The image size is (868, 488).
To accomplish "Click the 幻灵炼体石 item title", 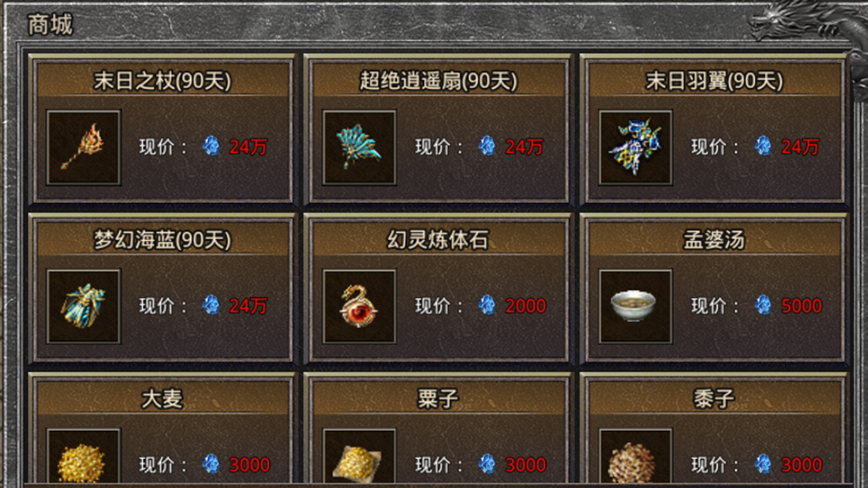I will pos(438,240).
